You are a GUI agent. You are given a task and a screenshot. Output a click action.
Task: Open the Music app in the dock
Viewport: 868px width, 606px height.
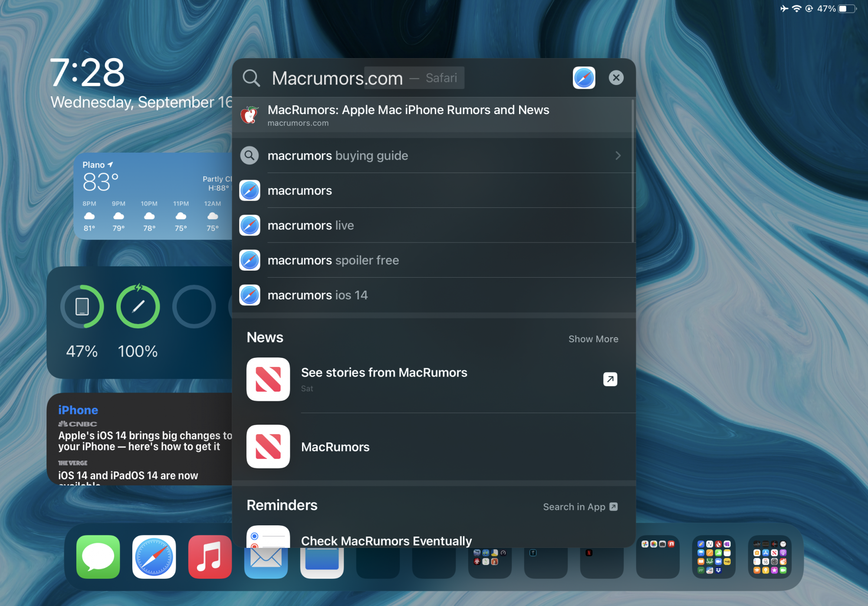(x=210, y=557)
